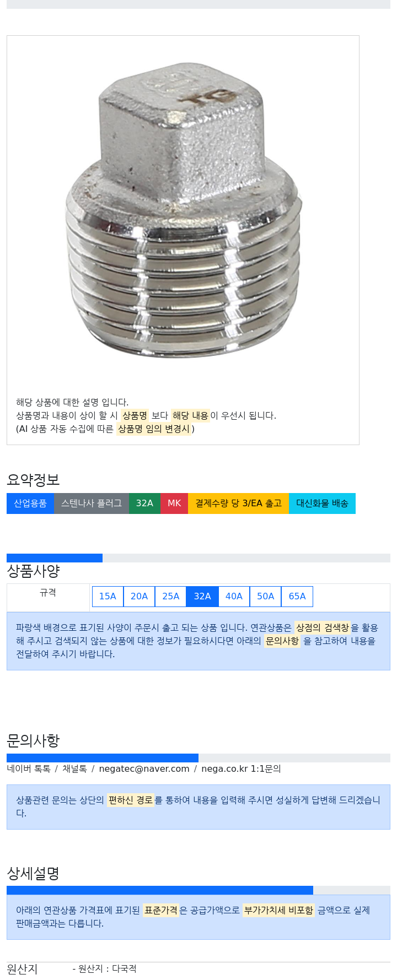Pick the 65A size option
Viewport: 397px width, 980px height.
(x=297, y=597)
